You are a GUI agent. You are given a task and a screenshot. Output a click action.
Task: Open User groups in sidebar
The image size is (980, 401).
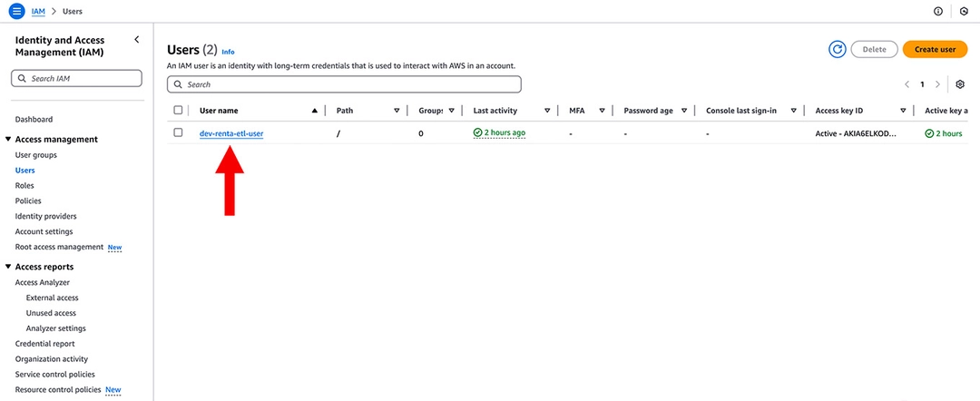(35, 155)
